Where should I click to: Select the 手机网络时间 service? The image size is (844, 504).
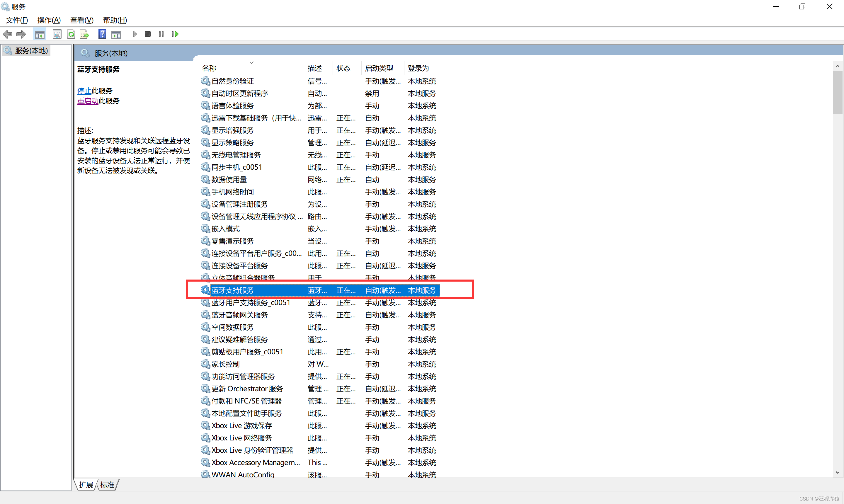320,192
